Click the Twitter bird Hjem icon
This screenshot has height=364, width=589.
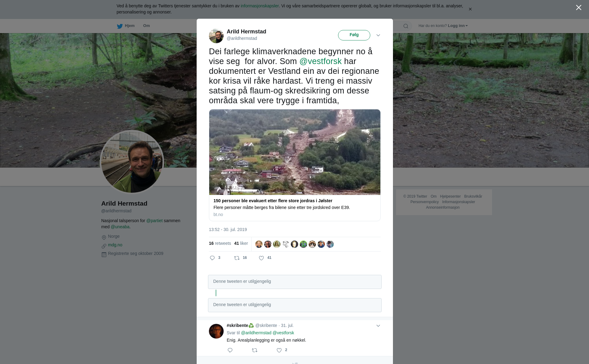point(120,26)
